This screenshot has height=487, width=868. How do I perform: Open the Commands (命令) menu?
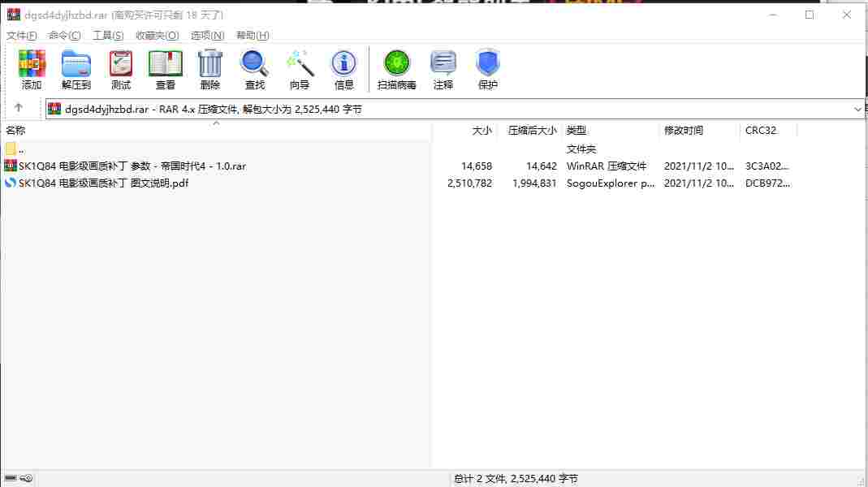(x=64, y=36)
